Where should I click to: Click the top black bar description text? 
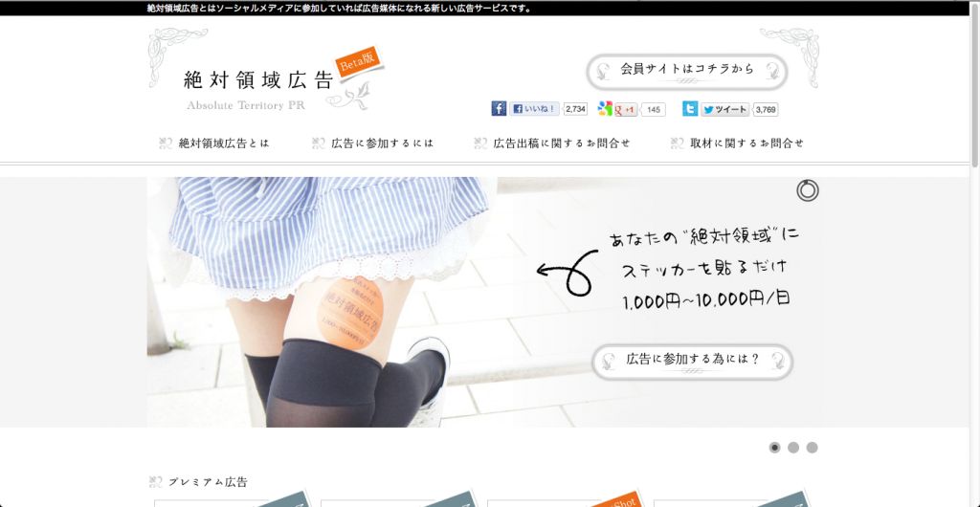coord(339,9)
